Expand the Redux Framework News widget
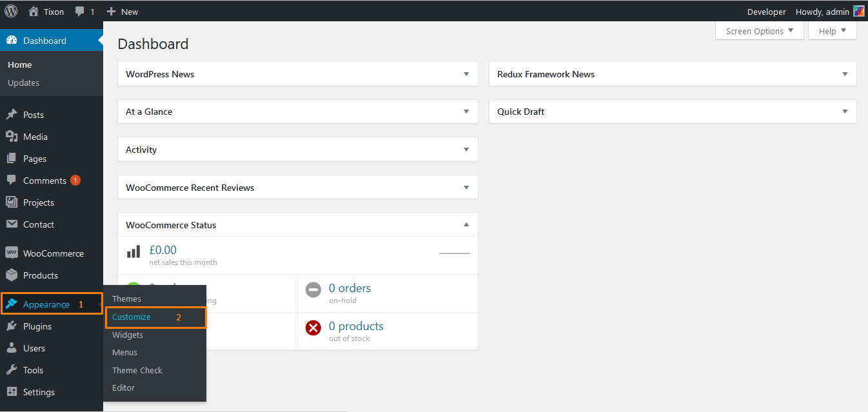Image resolution: width=868 pixels, height=412 pixels. (x=845, y=74)
